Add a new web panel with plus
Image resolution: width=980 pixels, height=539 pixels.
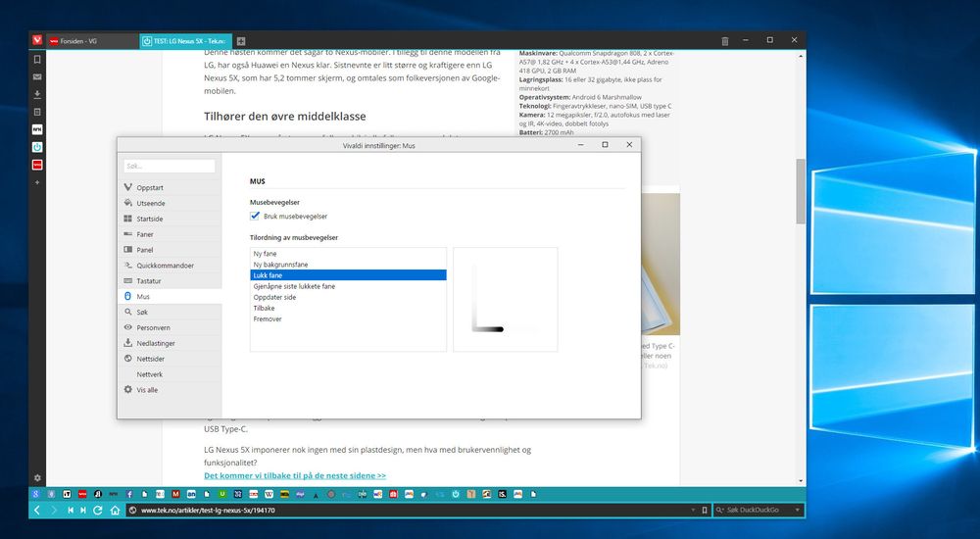tap(37, 182)
